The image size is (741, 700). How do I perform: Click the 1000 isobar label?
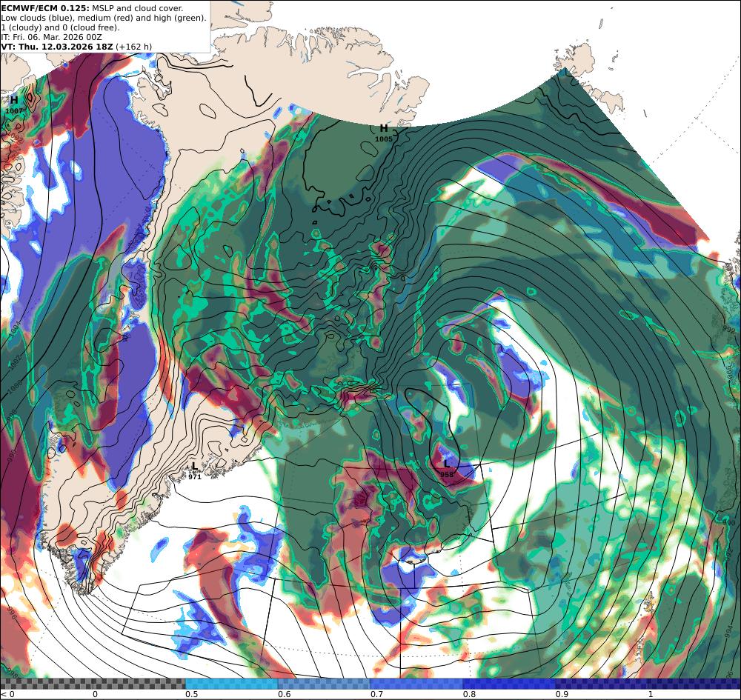(16, 387)
